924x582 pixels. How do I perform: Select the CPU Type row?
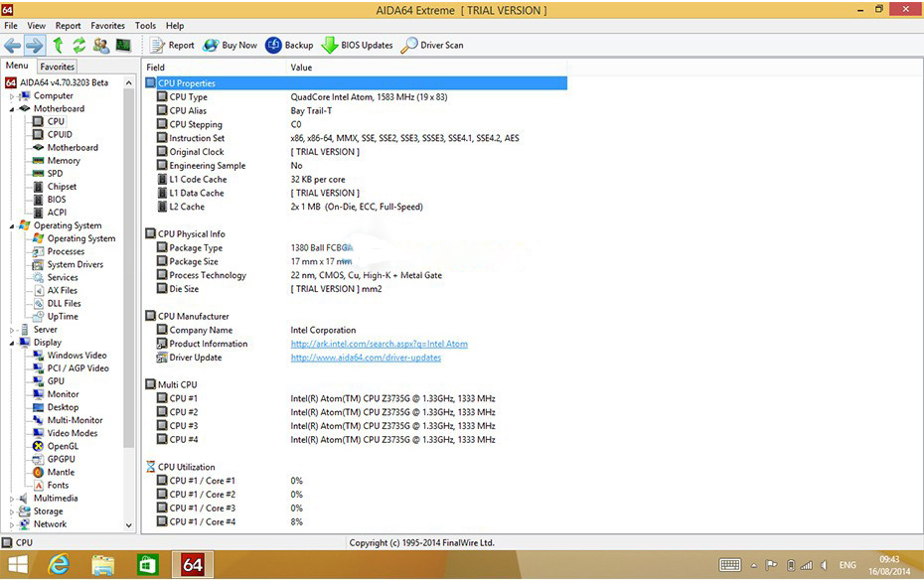(356, 97)
